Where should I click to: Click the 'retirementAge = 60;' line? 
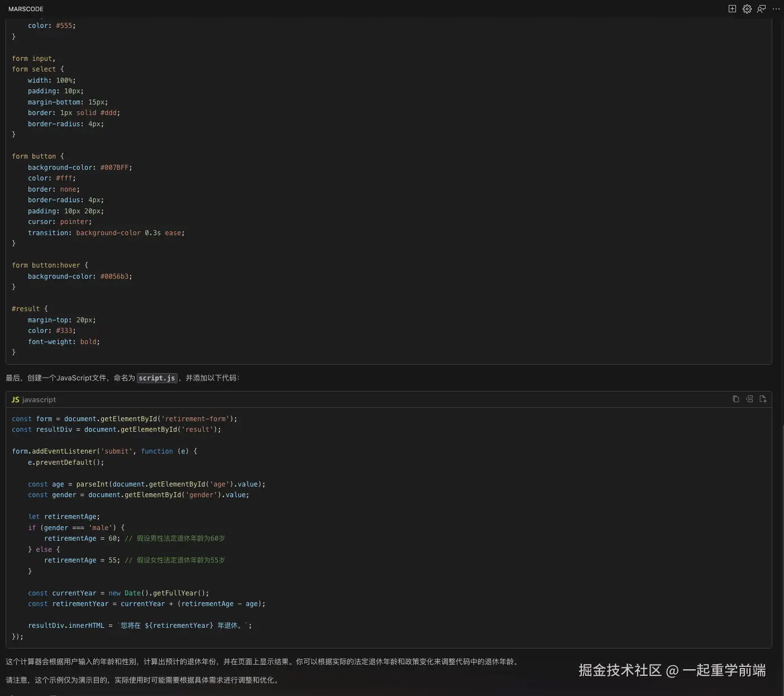135,538
